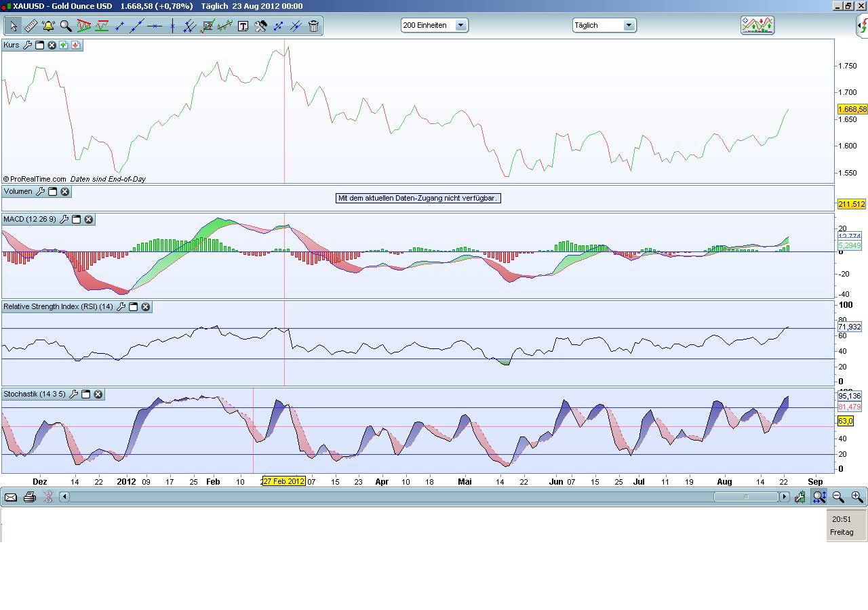
Task: Open the 200 Einheiten dropdown
Action: pos(460,25)
